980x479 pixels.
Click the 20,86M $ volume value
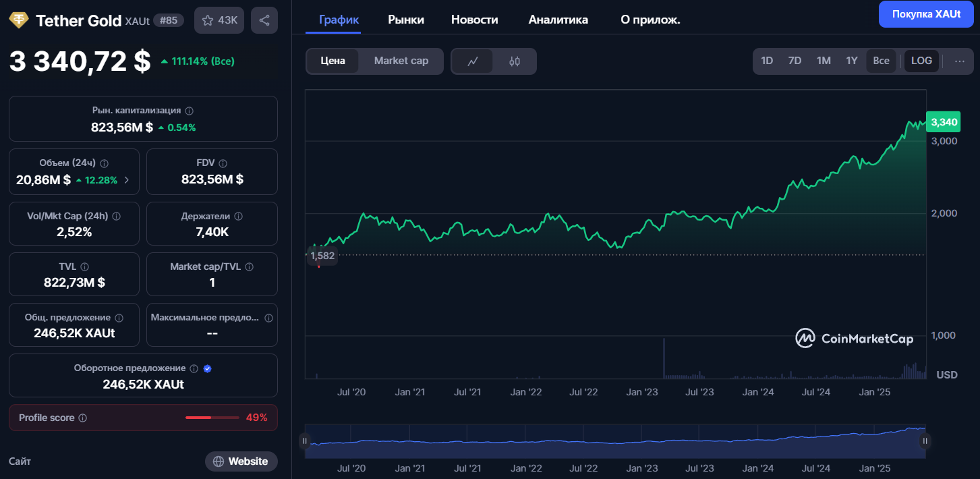pyautogui.click(x=43, y=180)
